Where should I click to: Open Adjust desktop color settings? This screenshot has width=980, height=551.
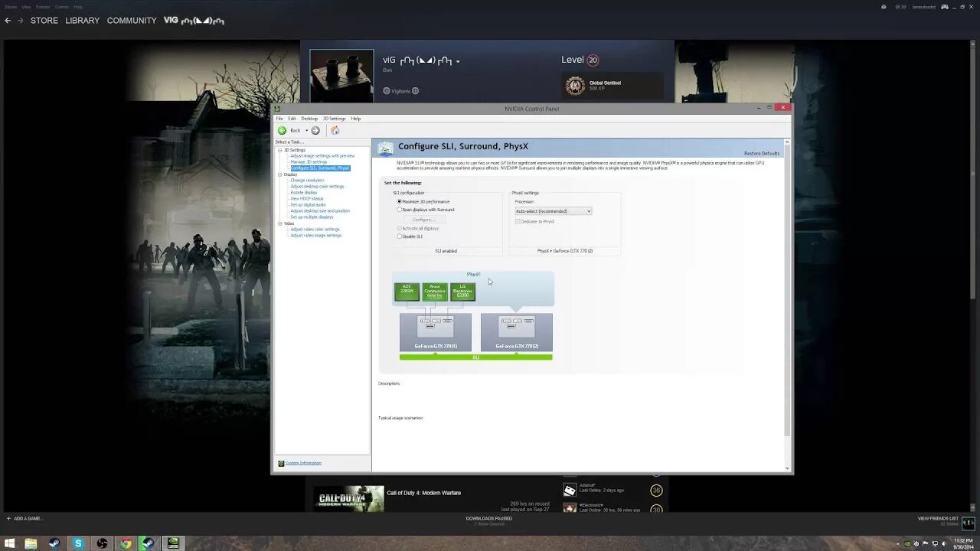(x=317, y=187)
